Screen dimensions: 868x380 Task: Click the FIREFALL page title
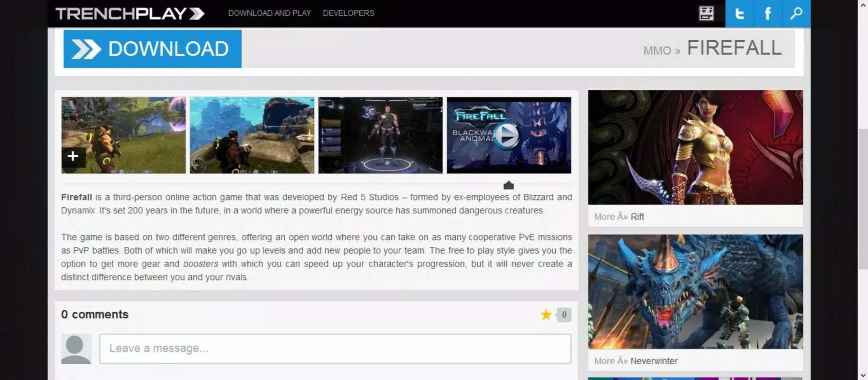(x=734, y=48)
